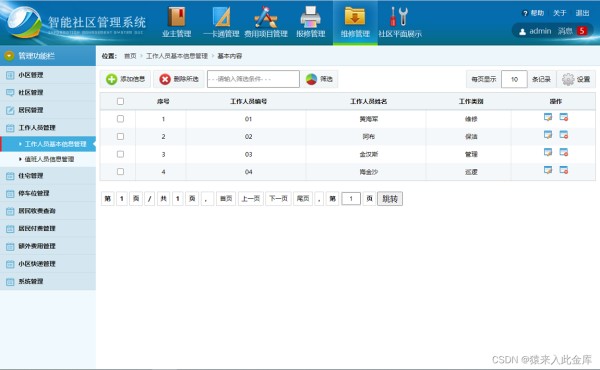
Task: Delete the row for 黄海军
Action: point(564,117)
